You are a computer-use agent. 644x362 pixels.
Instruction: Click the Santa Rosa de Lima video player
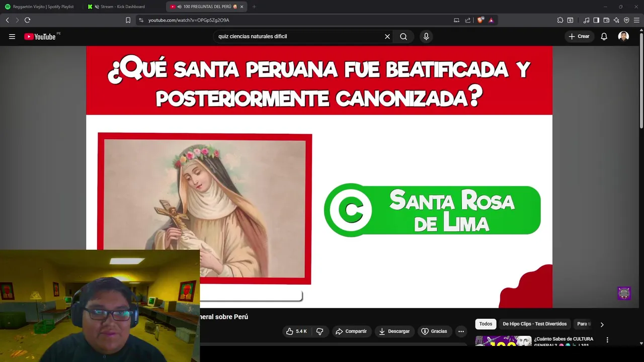coord(319,177)
